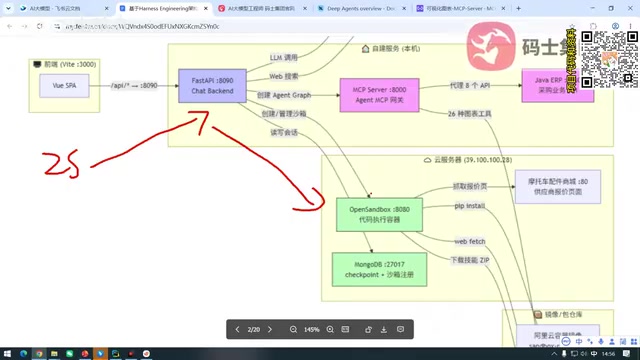
Task: Click the QR code image top right
Action: [609, 60]
